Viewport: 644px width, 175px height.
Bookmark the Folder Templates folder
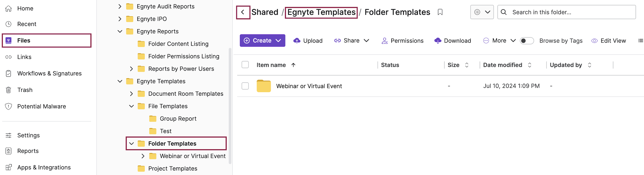[440, 12]
